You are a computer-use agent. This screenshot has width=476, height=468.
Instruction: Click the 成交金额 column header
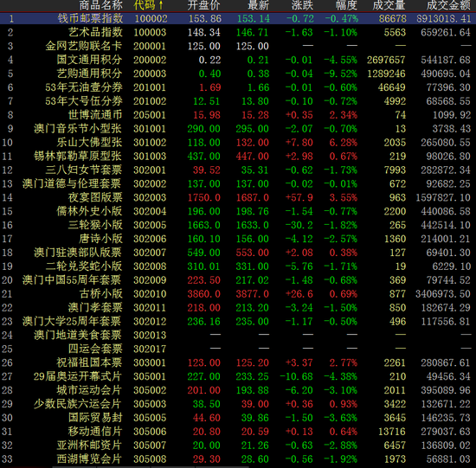(448, 5)
